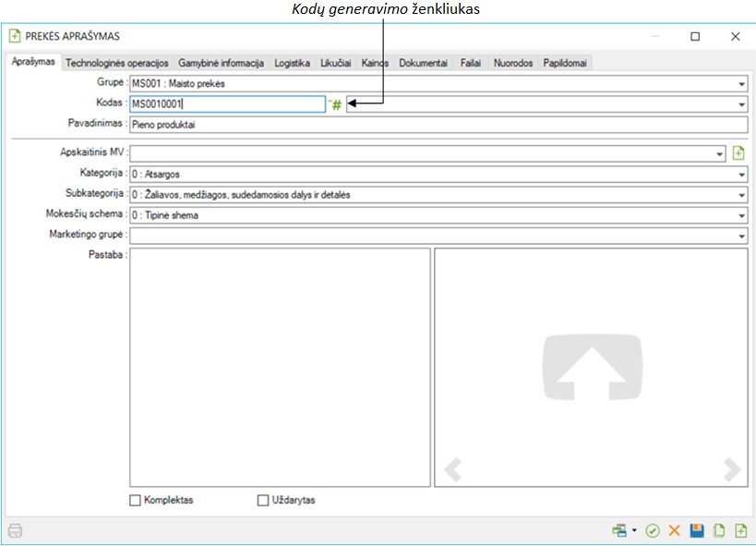Image resolution: width=756 pixels, height=546 pixels.
Task: Open the Kategorija dropdown
Action: [x=742, y=174]
